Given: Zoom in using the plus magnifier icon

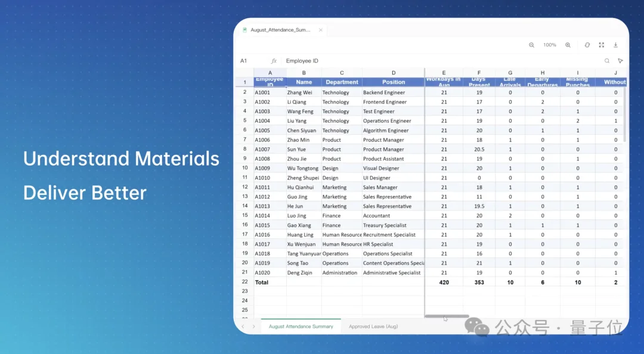Looking at the screenshot, I should [568, 45].
